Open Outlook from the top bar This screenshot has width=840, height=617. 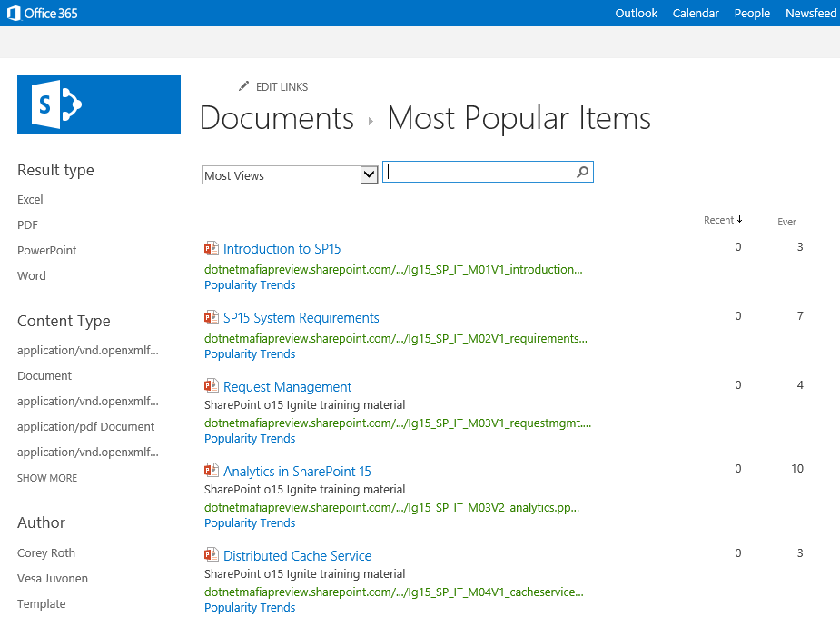tap(636, 14)
